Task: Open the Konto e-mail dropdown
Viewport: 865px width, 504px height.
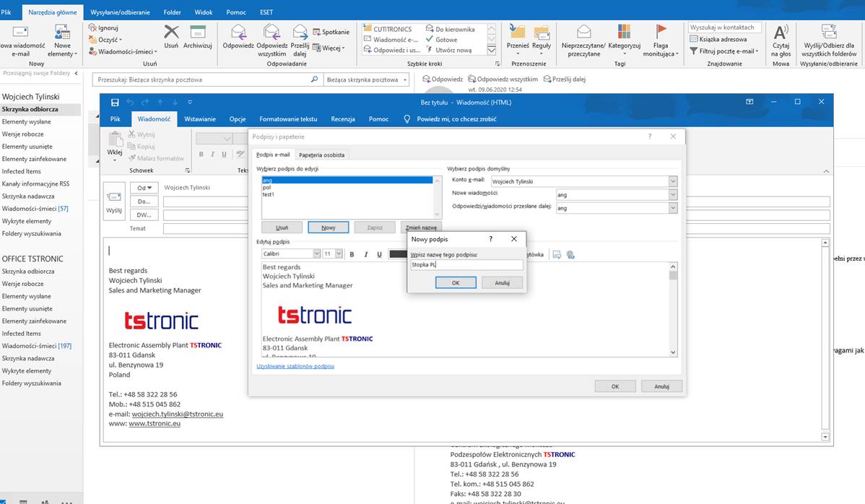Action: [x=673, y=181]
